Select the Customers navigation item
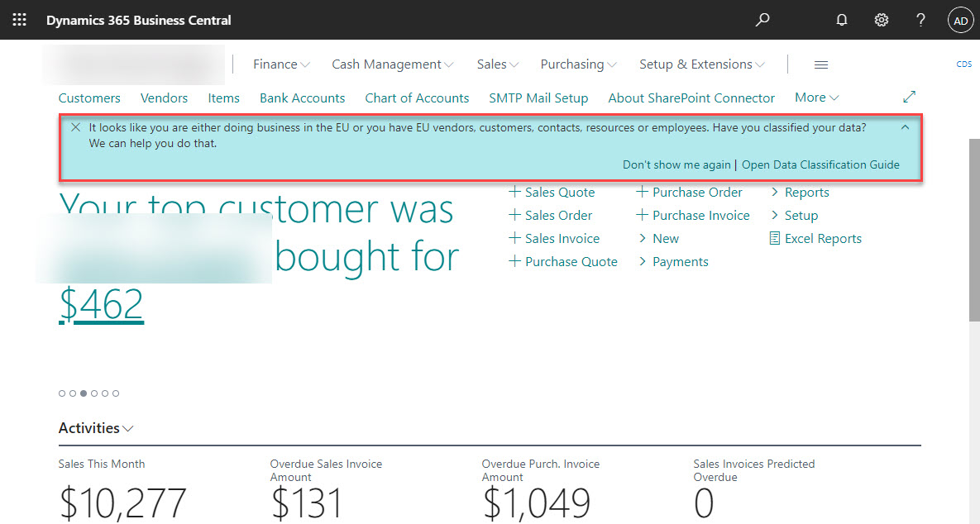This screenshot has width=980, height=524. pyautogui.click(x=88, y=98)
